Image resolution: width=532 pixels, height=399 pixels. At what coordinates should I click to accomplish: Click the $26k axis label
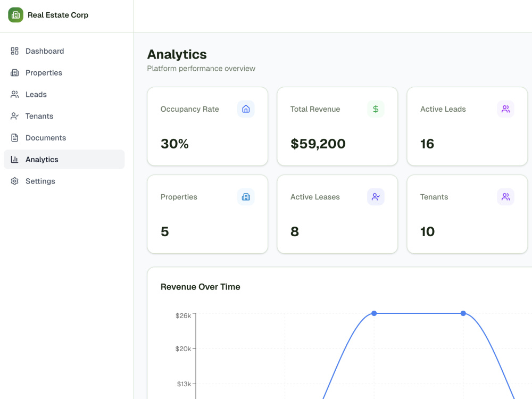point(183,316)
